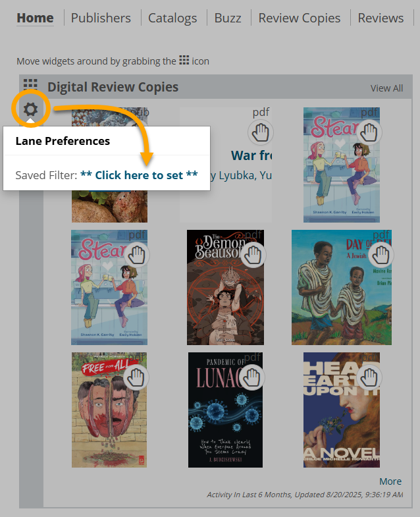Click View All in Digital Review Copies
This screenshot has width=420, height=517.
click(x=386, y=88)
